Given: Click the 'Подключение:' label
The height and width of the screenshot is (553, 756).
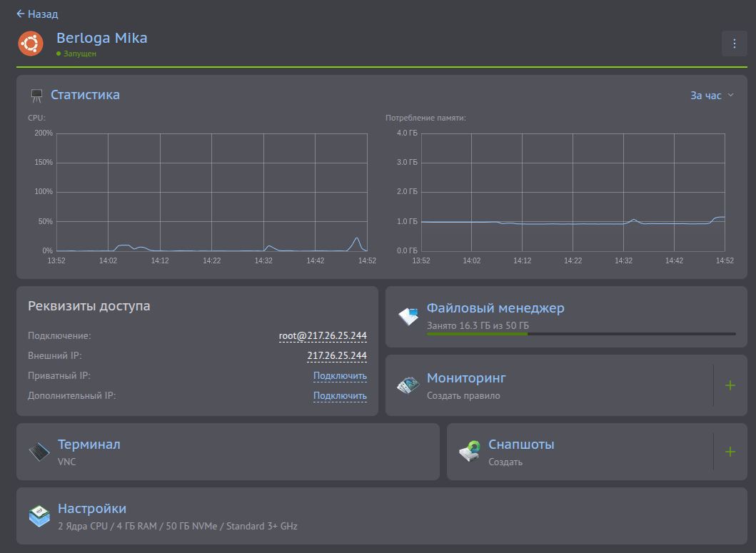Looking at the screenshot, I should coord(59,335).
